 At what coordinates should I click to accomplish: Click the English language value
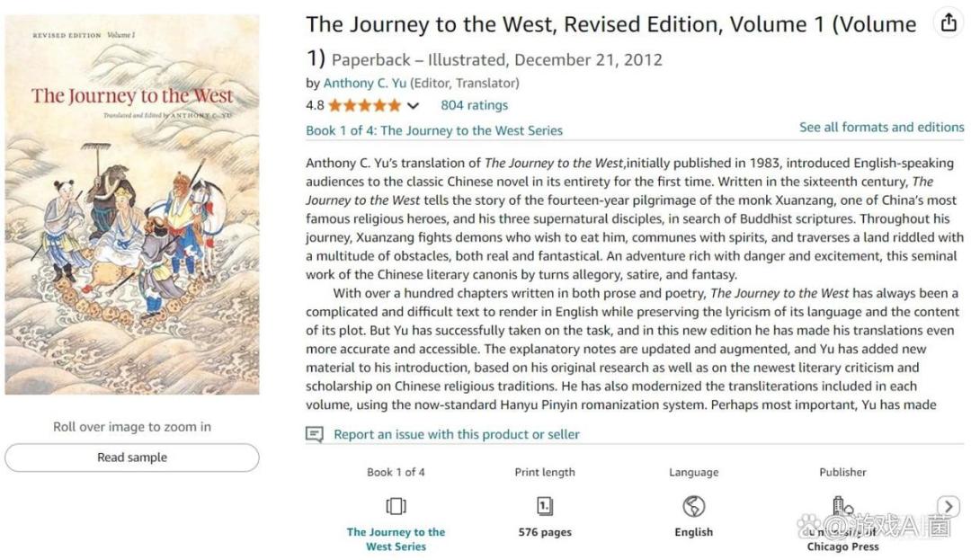[x=693, y=532]
